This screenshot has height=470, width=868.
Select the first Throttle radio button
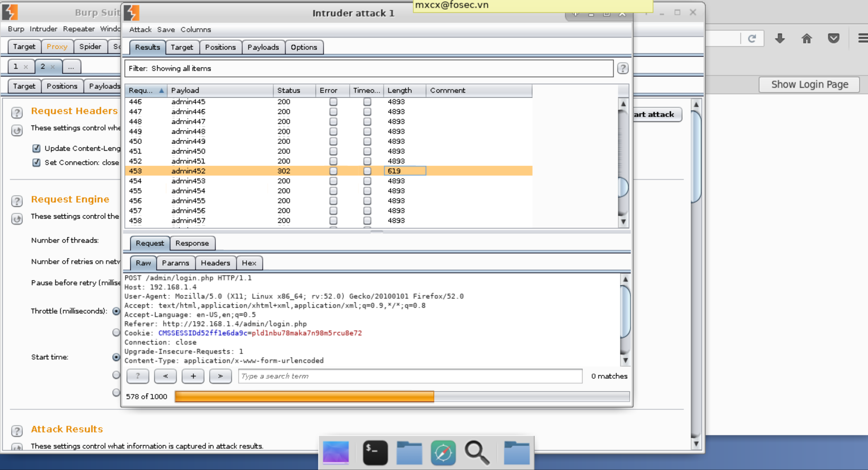(116, 311)
